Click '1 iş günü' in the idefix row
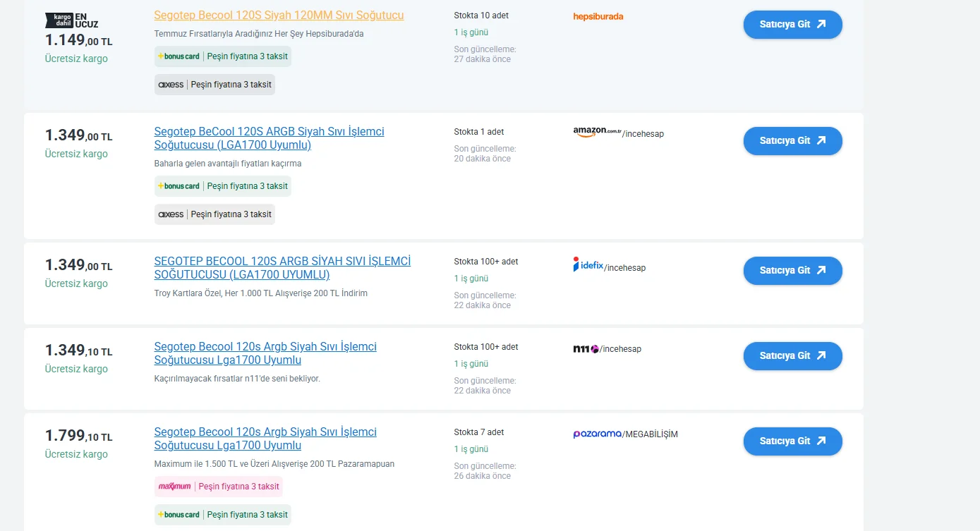 471,279
